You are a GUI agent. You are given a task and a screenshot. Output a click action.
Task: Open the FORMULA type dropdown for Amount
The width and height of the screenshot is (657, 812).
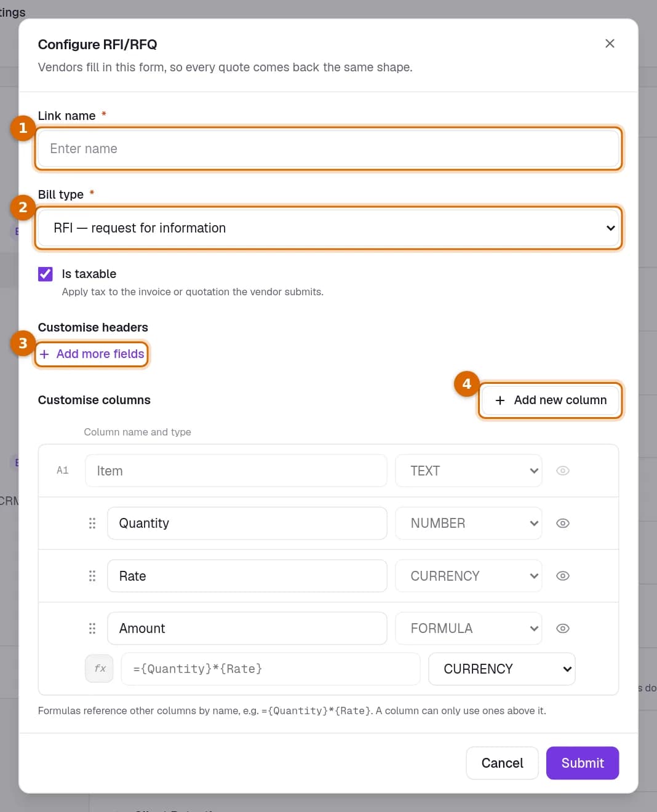[469, 628]
